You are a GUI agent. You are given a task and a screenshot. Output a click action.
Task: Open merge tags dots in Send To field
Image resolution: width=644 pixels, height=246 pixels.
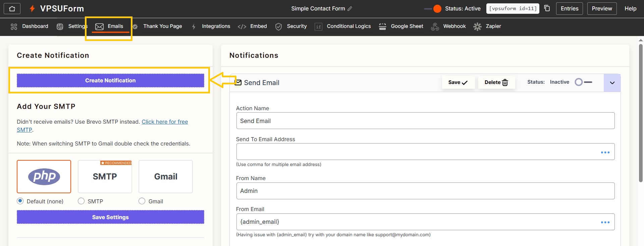pyautogui.click(x=605, y=152)
